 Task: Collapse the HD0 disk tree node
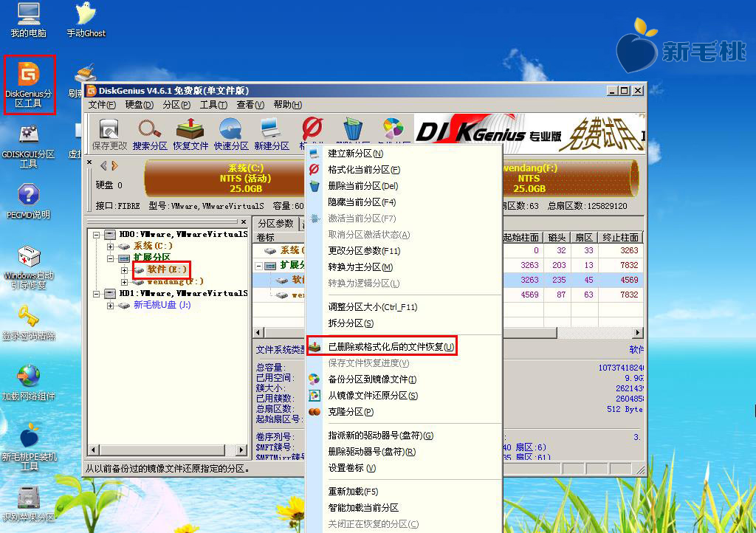[x=97, y=235]
